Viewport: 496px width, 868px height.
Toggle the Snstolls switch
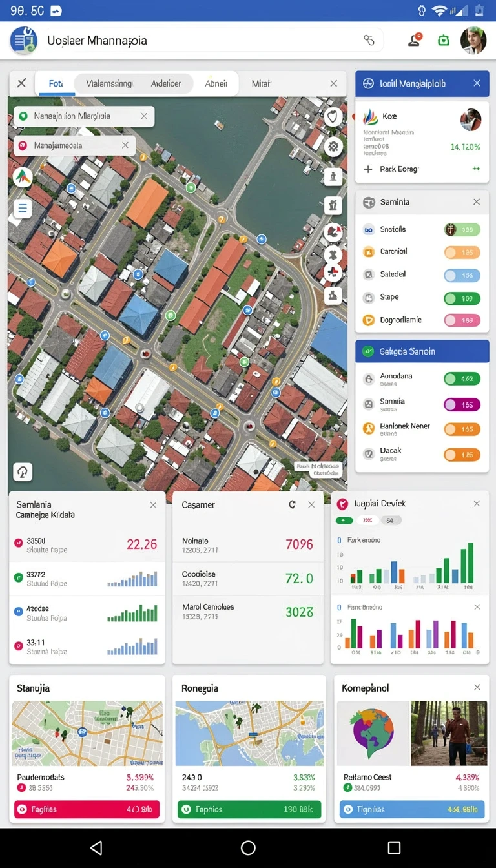click(x=462, y=229)
